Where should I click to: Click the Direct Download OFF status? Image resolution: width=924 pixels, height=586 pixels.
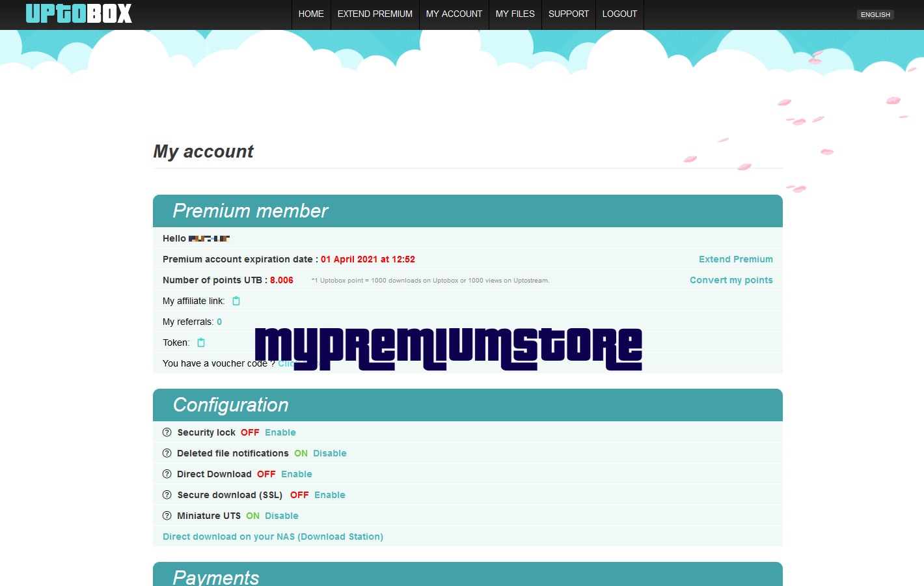266,474
